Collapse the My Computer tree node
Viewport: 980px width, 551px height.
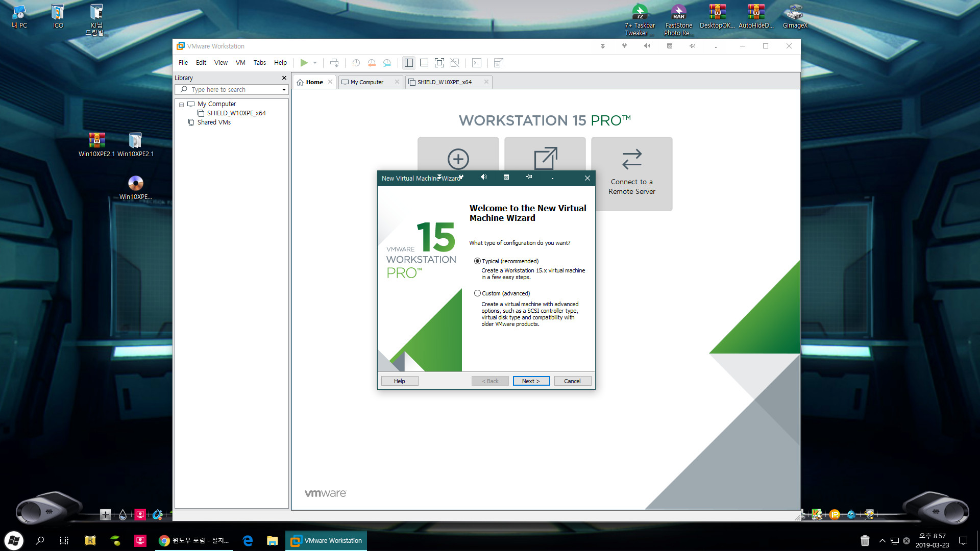[x=181, y=104]
